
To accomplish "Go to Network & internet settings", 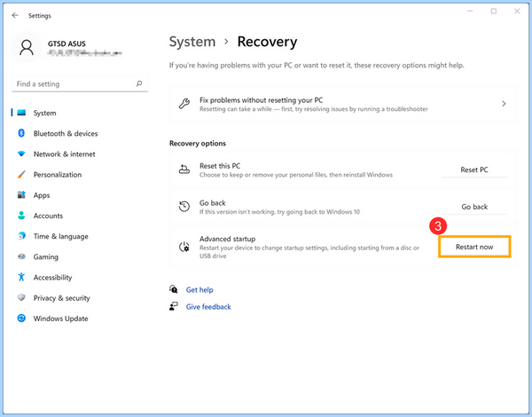I will pyautogui.click(x=80, y=153).
